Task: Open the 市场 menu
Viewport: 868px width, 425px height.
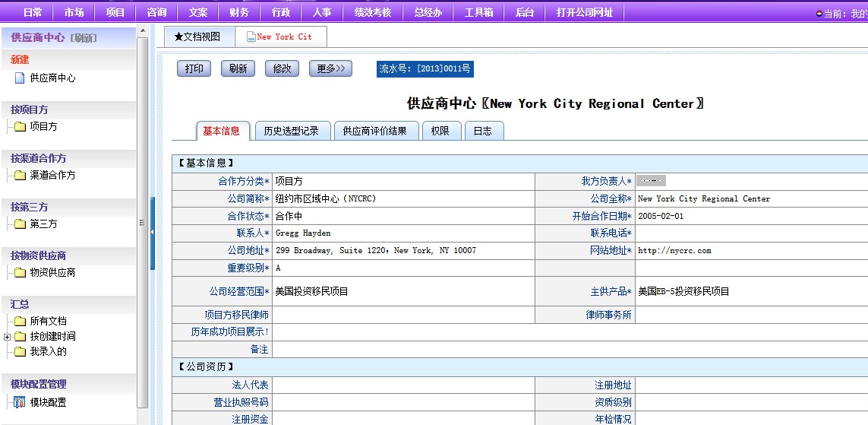Action: click(74, 12)
